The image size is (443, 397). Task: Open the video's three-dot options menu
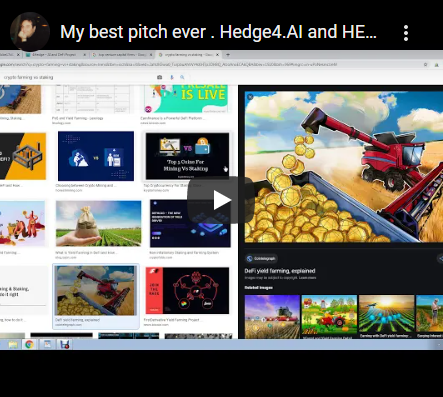coord(406,33)
